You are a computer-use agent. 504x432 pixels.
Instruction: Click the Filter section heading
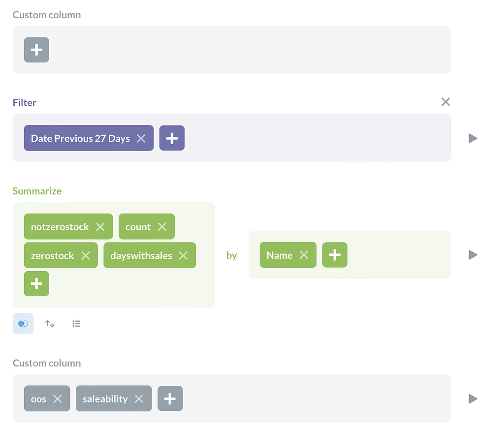pyautogui.click(x=24, y=102)
